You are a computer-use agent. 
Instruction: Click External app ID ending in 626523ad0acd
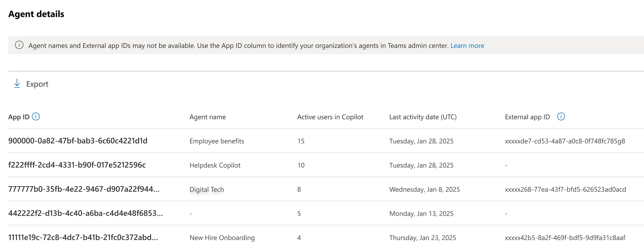point(565,189)
